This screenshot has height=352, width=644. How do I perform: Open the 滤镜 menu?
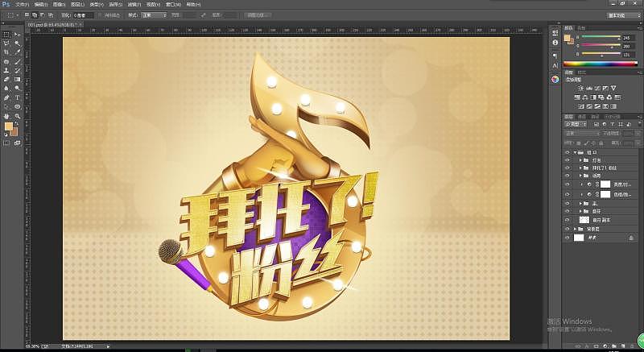click(x=134, y=5)
